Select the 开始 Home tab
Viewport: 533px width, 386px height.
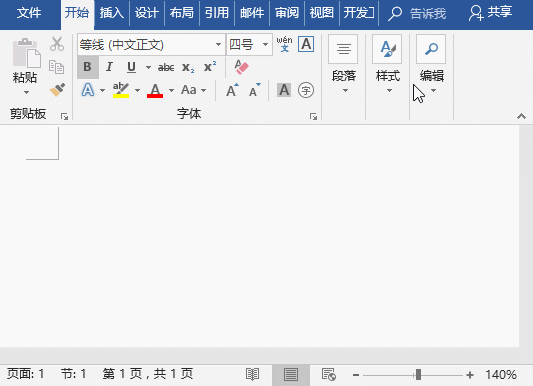tap(77, 14)
